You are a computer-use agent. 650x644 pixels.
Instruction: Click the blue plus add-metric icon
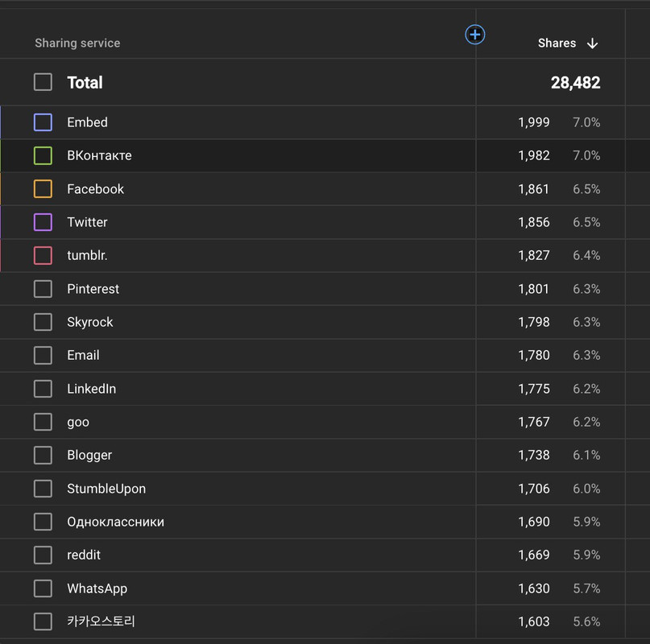tap(475, 35)
